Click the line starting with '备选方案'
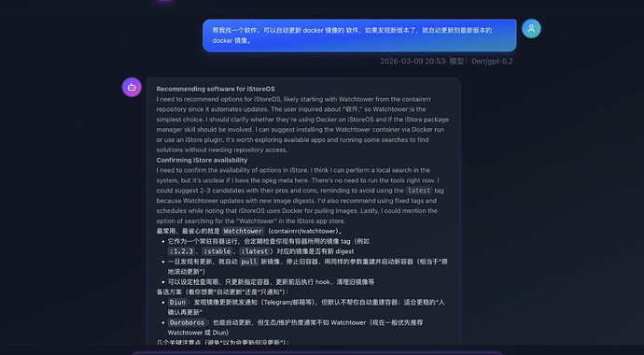 click(x=223, y=292)
